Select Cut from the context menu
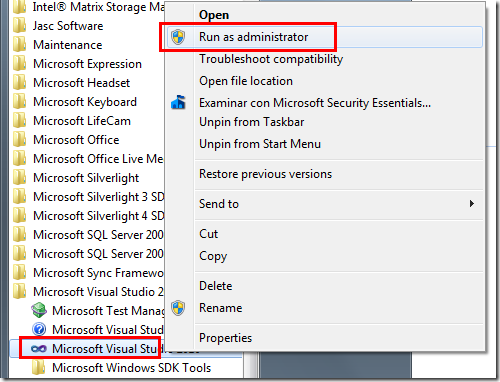 pyautogui.click(x=209, y=234)
